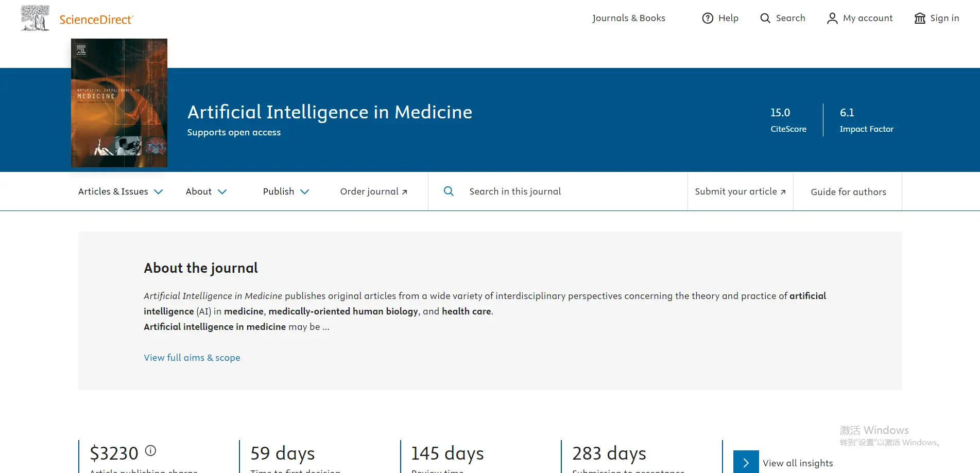This screenshot has width=980, height=473.
Task: Open Journals & Books page
Action: pyautogui.click(x=628, y=18)
